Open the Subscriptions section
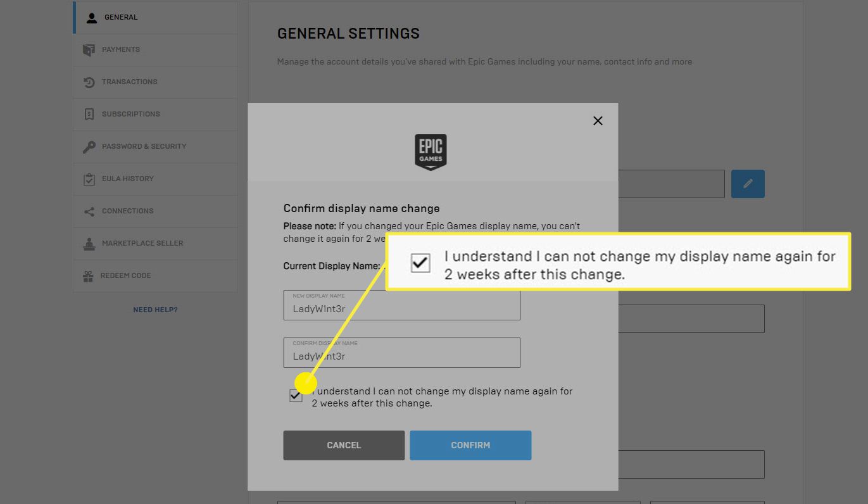The height and width of the screenshot is (504, 868). 156,115
